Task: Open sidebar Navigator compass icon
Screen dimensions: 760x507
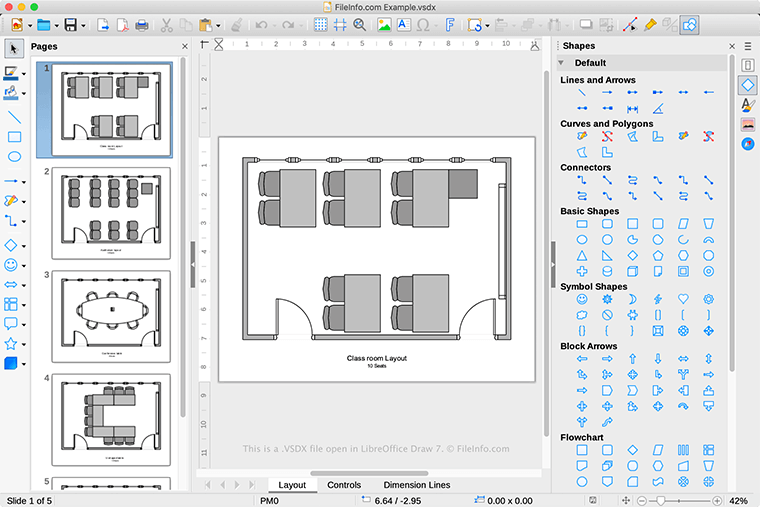Action: point(748,144)
